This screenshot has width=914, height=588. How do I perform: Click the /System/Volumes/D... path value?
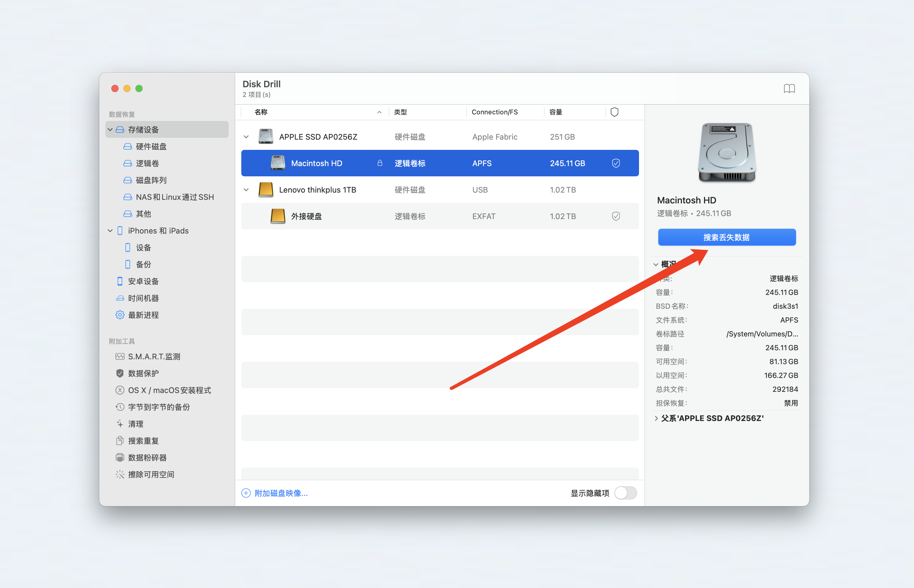point(762,334)
